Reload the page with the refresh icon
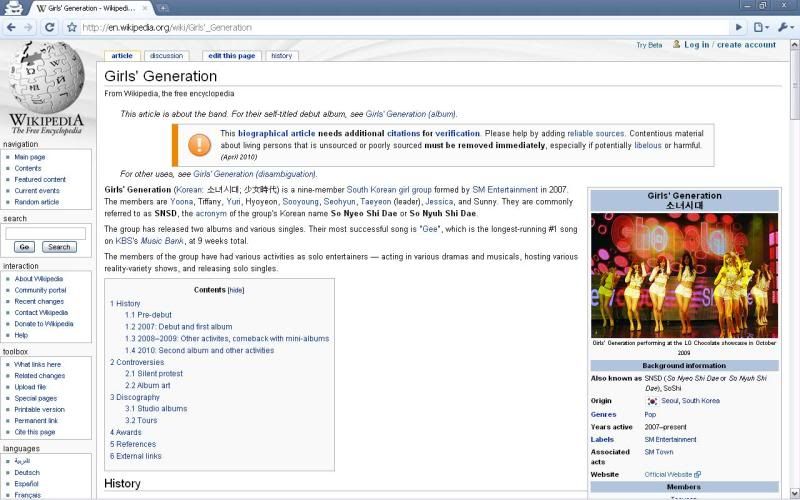Screen dimensions: 800x500 (x=49, y=27)
